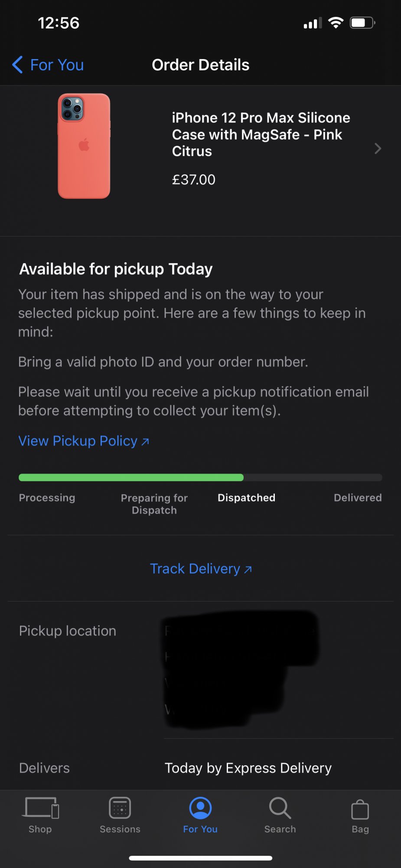Go back to For You

tap(57, 65)
